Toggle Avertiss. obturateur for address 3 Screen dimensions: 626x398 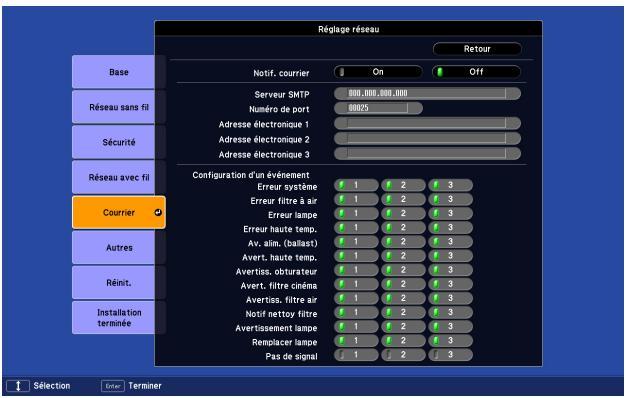(450, 270)
